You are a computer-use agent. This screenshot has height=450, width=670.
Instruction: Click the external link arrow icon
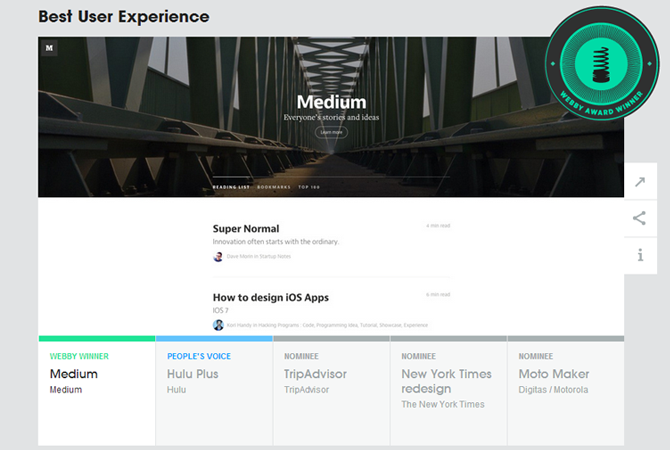640,182
